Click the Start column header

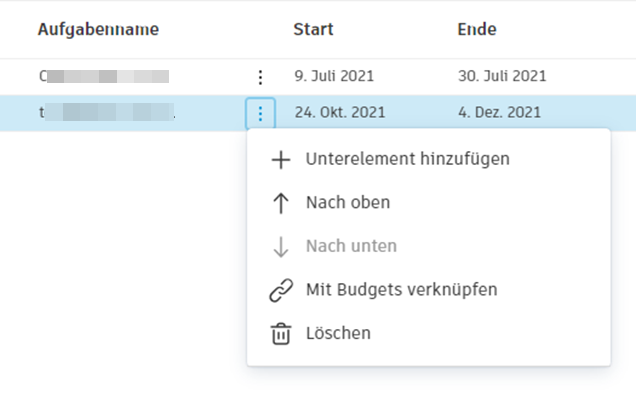tap(313, 30)
